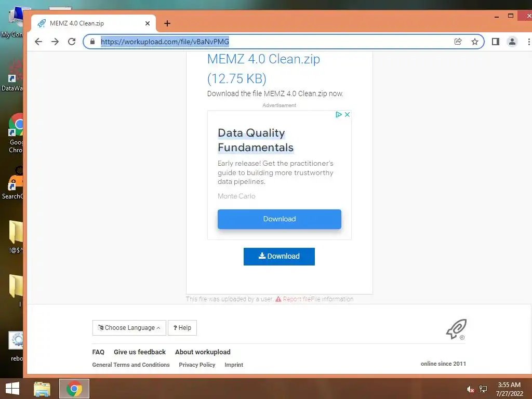
Task: Select the Google Chrome desktop shortcut
Action: pos(16,134)
